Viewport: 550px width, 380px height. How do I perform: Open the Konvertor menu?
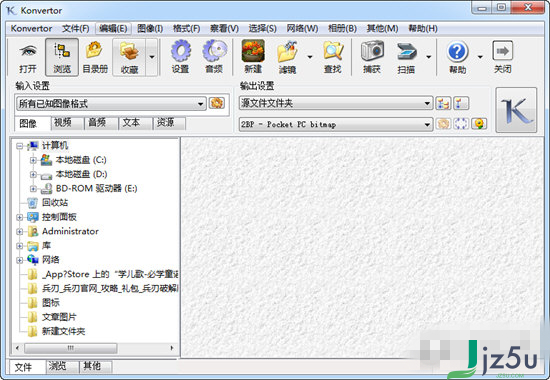pos(31,28)
